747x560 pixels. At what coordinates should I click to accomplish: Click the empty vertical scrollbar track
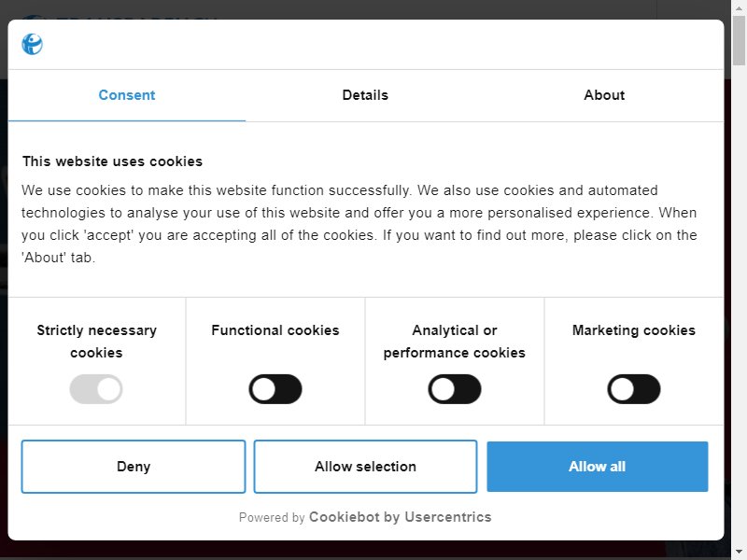tap(739, 305)
